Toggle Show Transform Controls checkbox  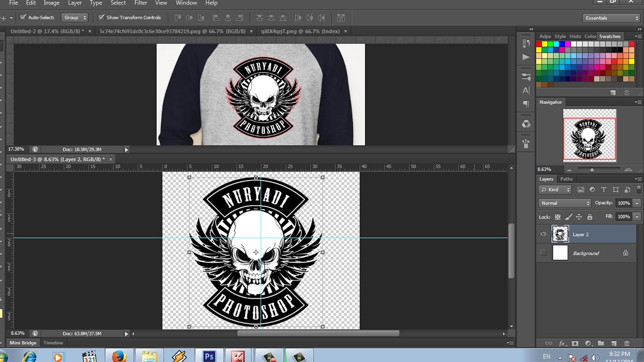101,17
